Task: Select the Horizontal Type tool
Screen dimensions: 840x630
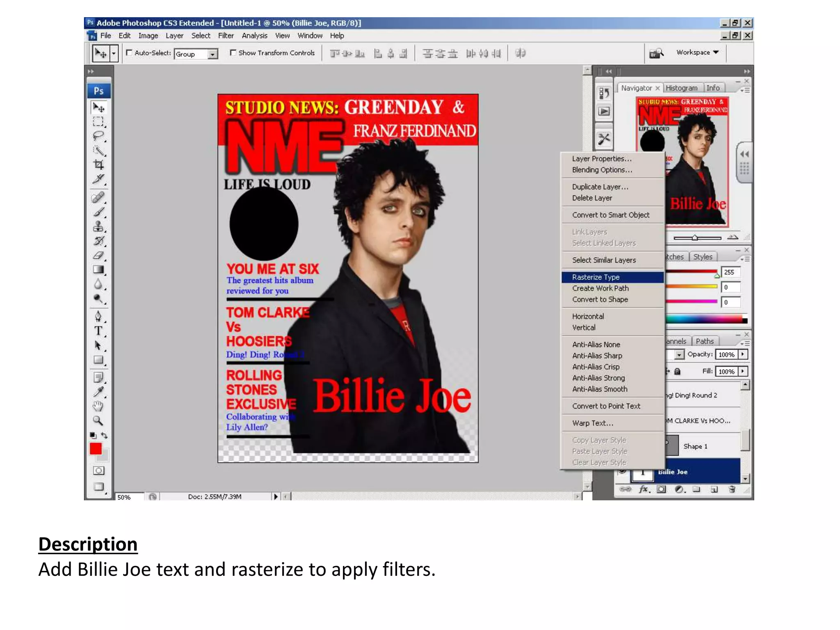Action: click(x=98, y=331)
